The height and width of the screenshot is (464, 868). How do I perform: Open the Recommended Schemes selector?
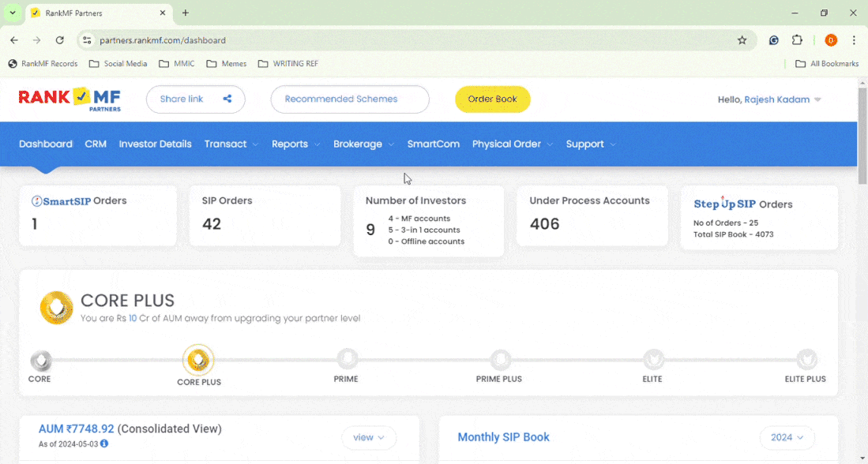[350, 99]
